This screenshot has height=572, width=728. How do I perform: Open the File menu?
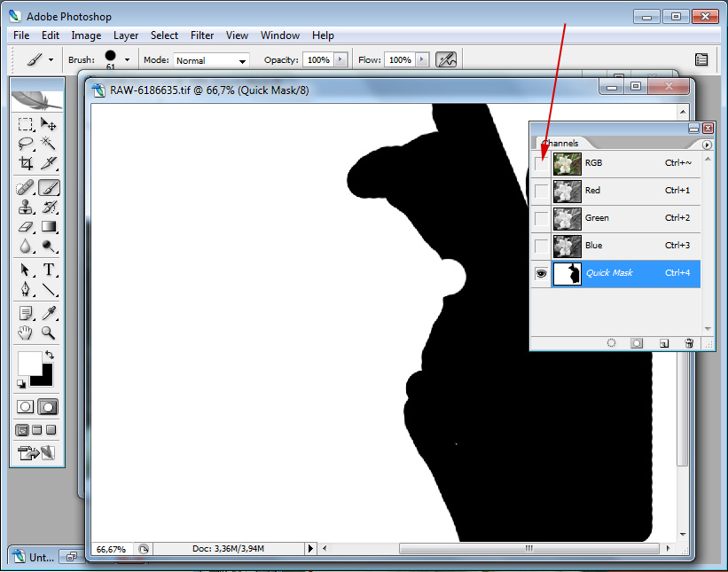pyautogui.click(x=21, y=35)
